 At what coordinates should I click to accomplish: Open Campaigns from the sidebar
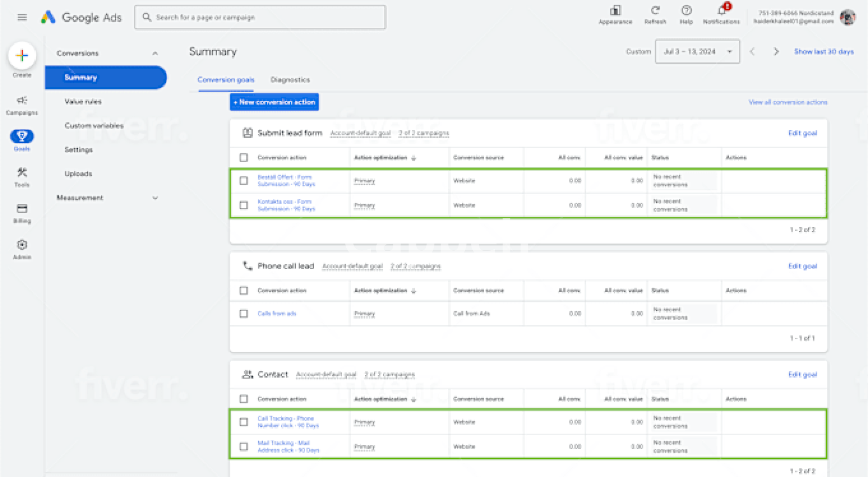22,105
